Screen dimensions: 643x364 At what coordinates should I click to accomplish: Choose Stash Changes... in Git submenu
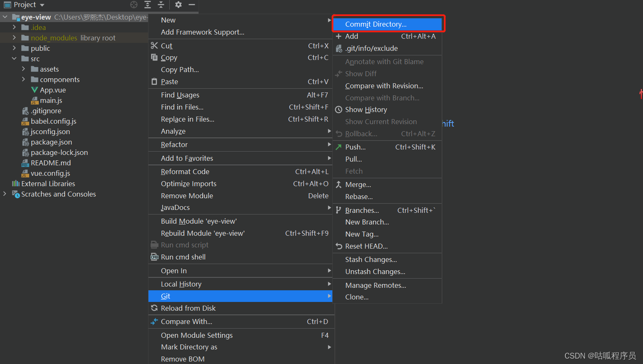tap(387, 259)
